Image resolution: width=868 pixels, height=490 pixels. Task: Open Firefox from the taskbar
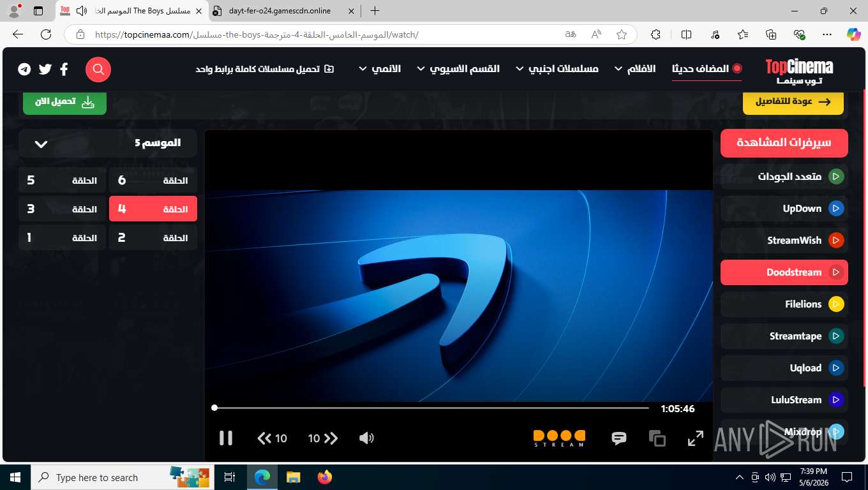click(325, 477)
